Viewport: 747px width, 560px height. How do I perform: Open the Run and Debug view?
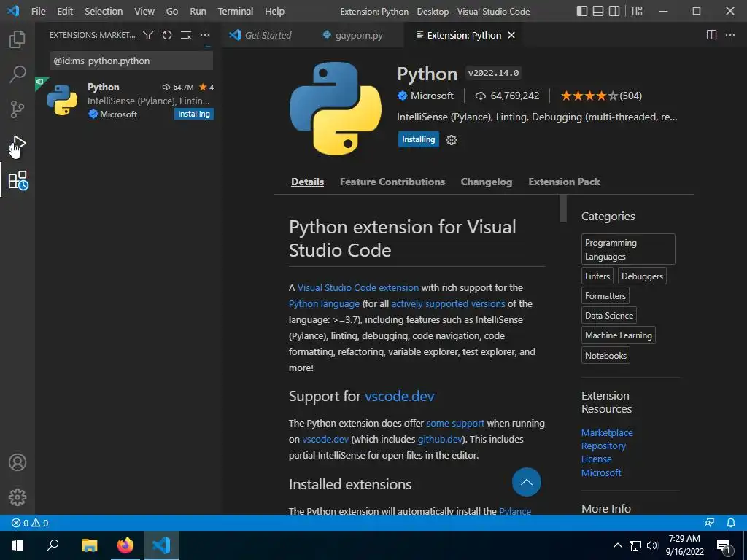tap(18, 144)
